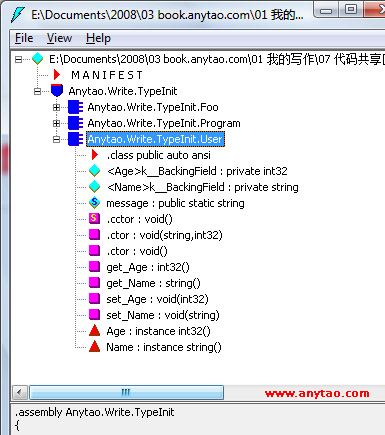
Task: Click the blue class icon for Anytao.Write.TypeInit.User
Action: 75,139
